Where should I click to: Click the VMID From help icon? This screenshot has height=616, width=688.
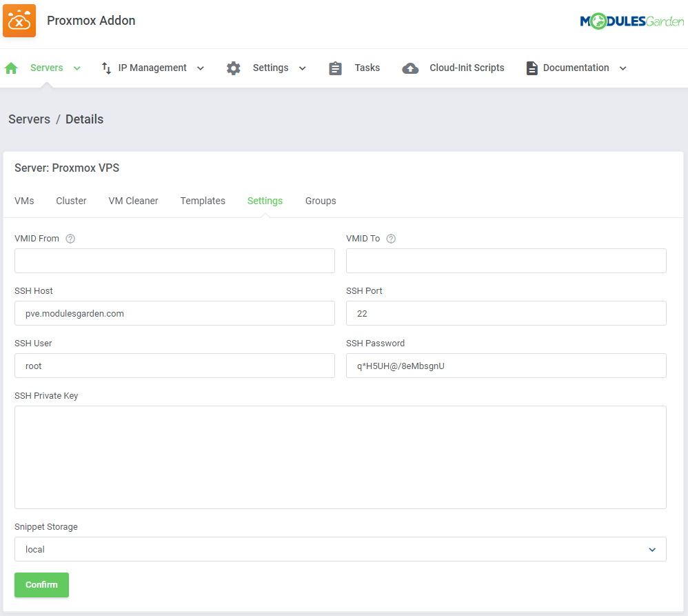70,239
